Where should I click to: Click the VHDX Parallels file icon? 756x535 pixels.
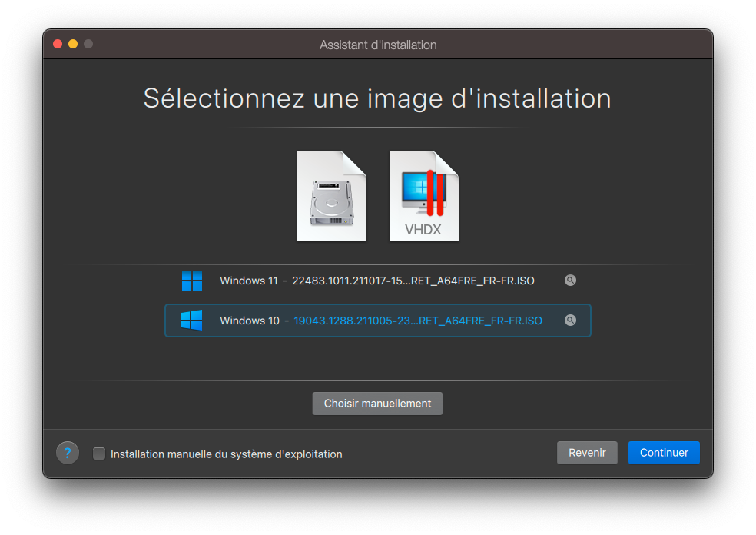(x=424, y=196)
